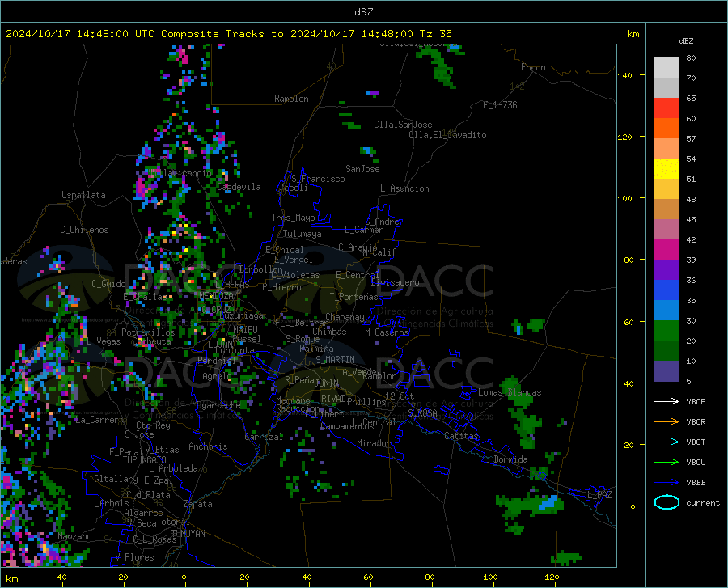
Task: Click the MENDOZA city label
Action: (216, 296)
